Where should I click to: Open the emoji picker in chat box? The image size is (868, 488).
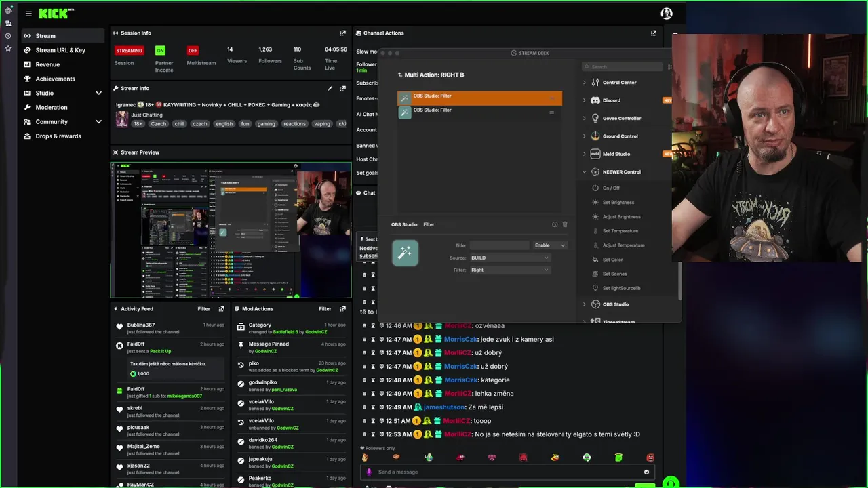click(646, 472)
